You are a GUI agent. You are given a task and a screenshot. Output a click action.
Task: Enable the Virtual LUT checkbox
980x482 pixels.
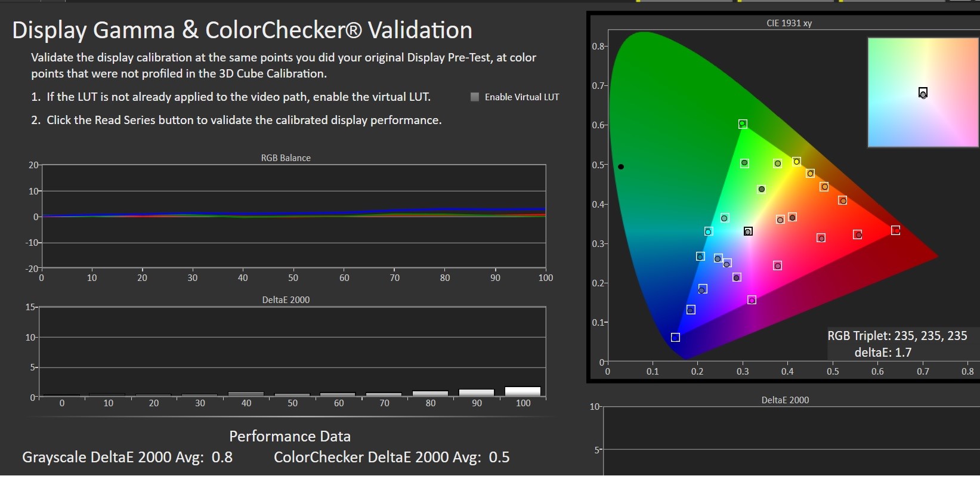pos(475,97)
